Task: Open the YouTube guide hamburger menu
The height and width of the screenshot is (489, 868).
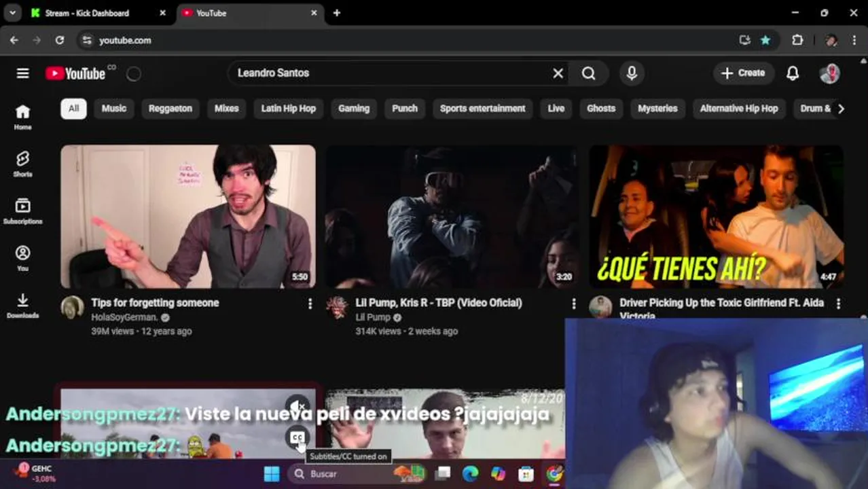Action: (x=22, y=73)
